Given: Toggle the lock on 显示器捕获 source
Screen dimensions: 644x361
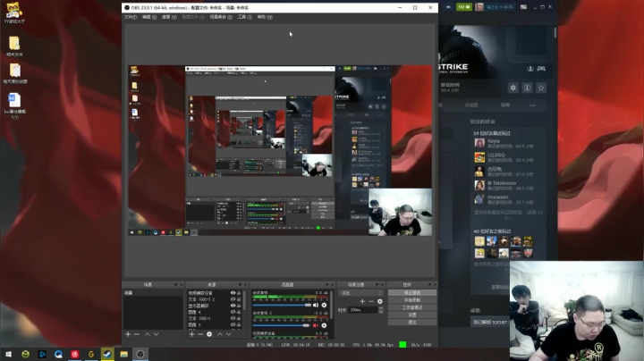Looking at the screenshot, I should click(239, 306).
